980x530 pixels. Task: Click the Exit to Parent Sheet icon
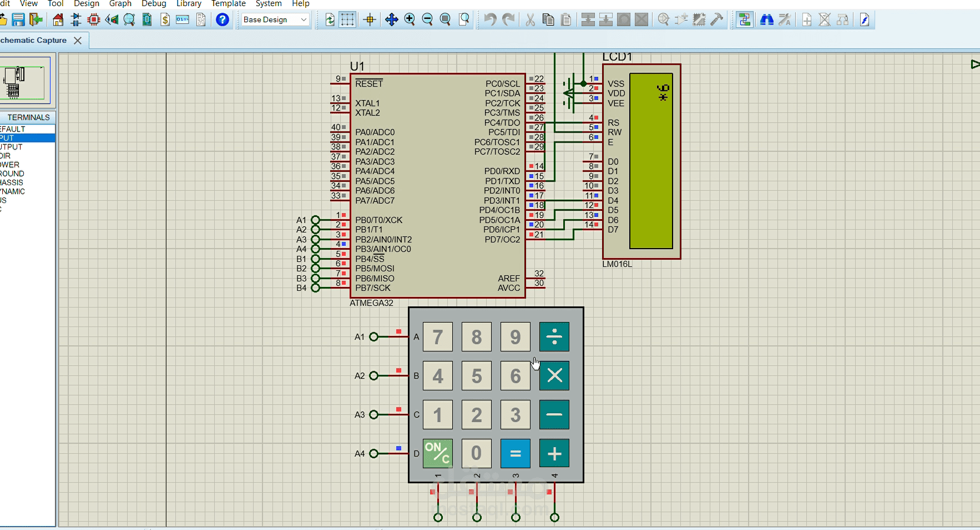(843, 20)
